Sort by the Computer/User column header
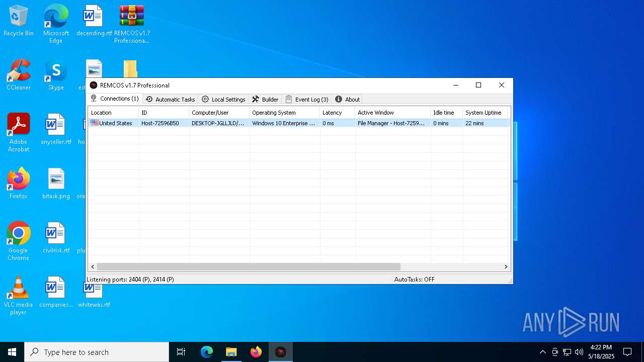Viewport: 644px width, 362px height. [x=219, y=113]
